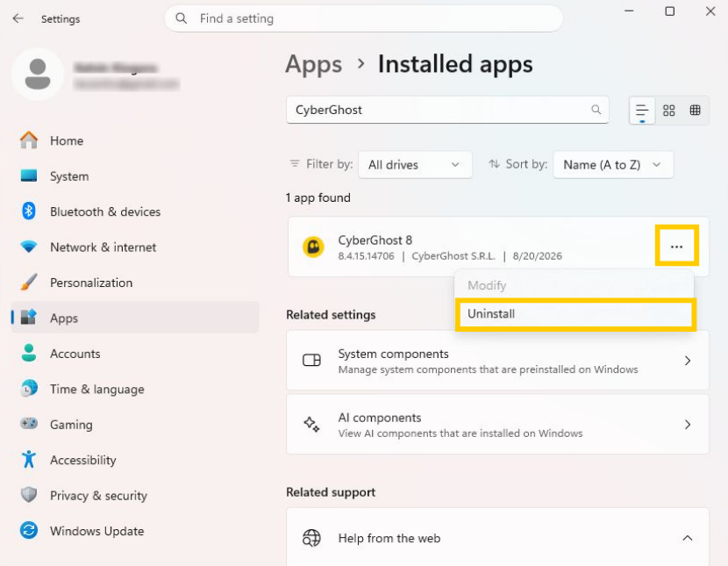Open AI components settings

497,425
